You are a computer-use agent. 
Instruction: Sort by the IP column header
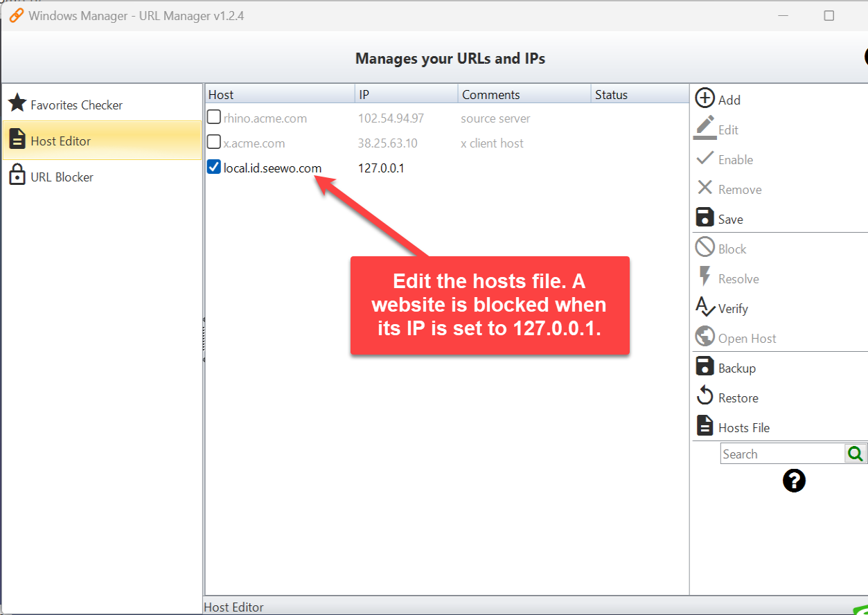[x=407, y=95]
